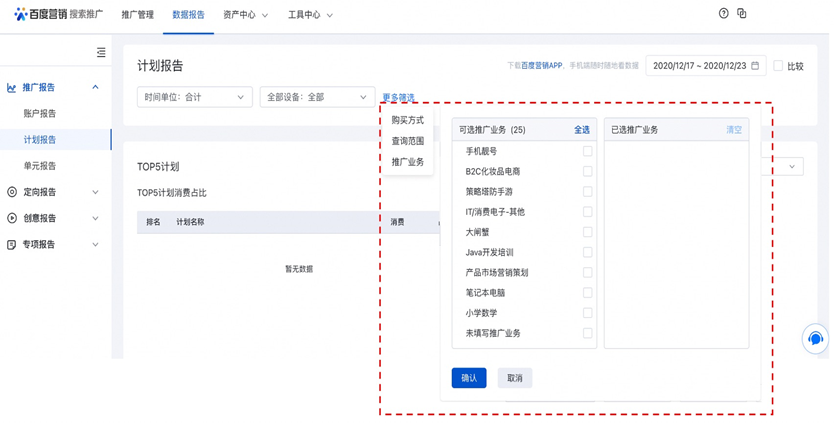Click the 全选 select-all link
Viewport: 834px width, 423px height.
coord(581,130)
